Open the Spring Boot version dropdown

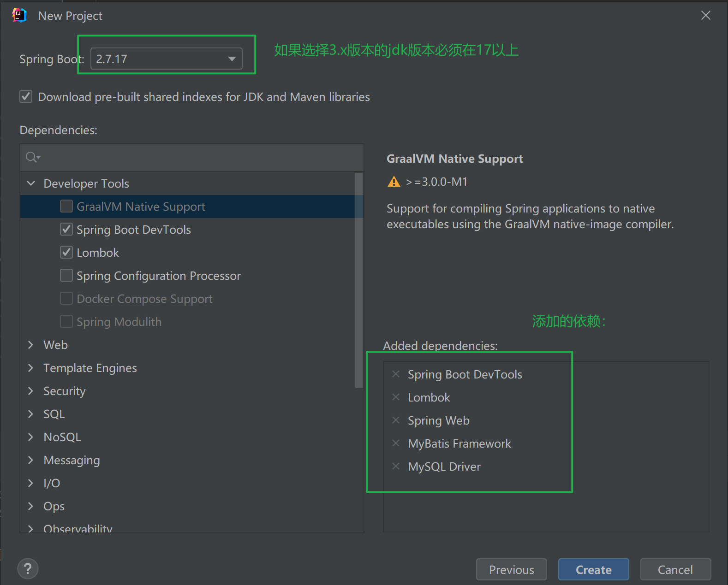point(166,59)
